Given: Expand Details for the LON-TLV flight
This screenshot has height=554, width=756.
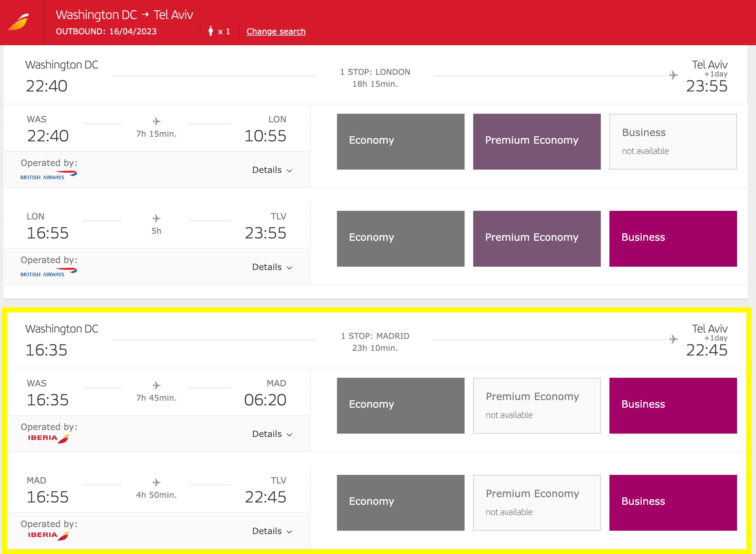Looking at the screenshot, I should pyautogui.click(x=272, y=267).
